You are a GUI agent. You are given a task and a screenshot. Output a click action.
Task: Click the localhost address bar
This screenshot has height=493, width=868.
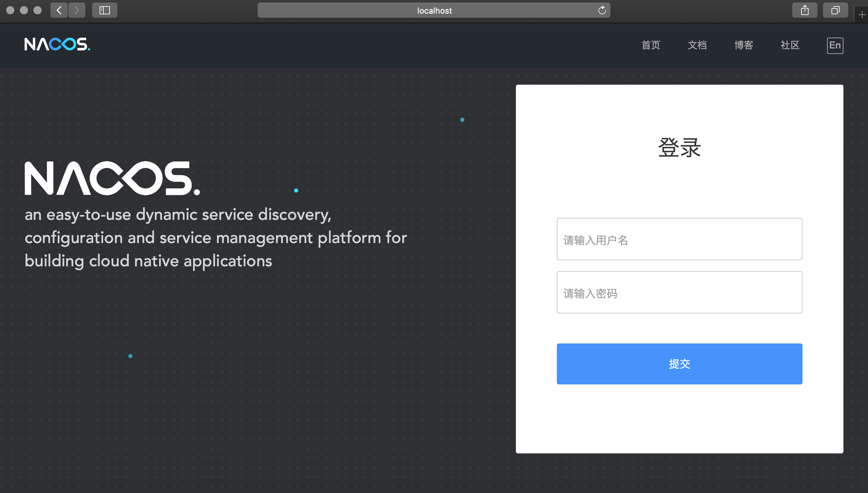point(434,10)
